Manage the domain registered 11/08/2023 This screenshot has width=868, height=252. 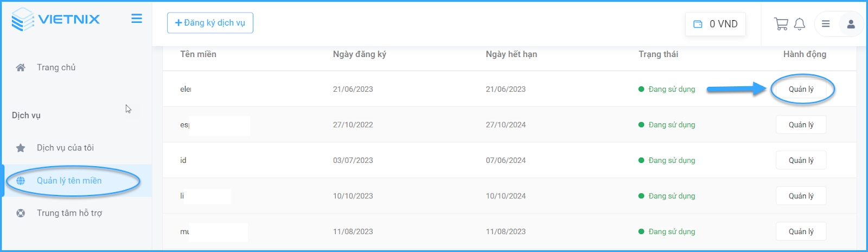click(x=801, y=231)
